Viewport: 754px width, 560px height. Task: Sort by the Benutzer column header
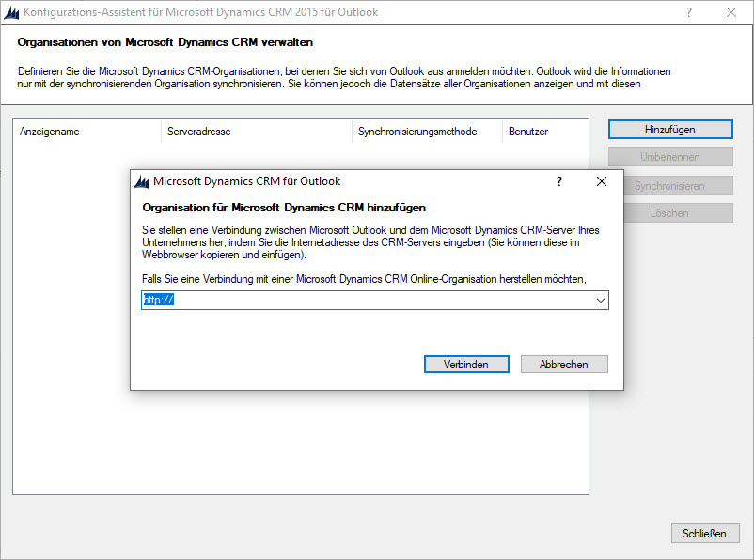coord(545,132)
